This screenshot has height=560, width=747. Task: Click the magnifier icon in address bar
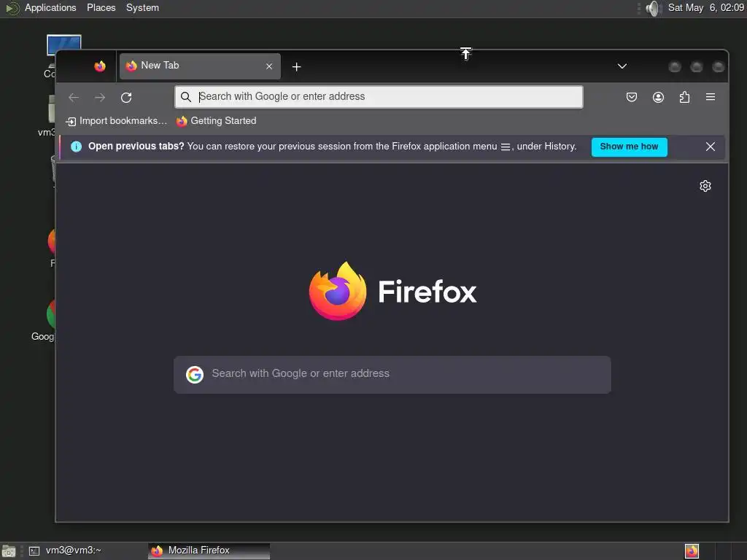pos(186,97)
